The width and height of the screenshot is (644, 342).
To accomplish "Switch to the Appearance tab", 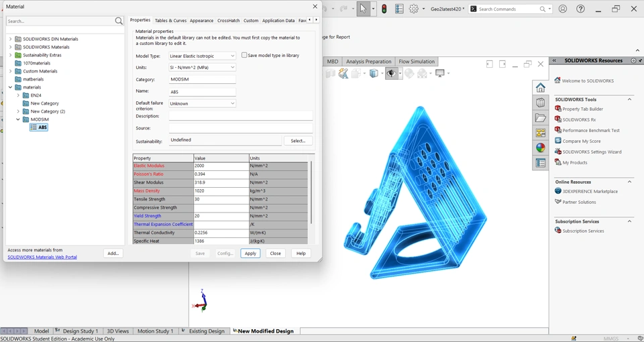I will click(201, 21).
